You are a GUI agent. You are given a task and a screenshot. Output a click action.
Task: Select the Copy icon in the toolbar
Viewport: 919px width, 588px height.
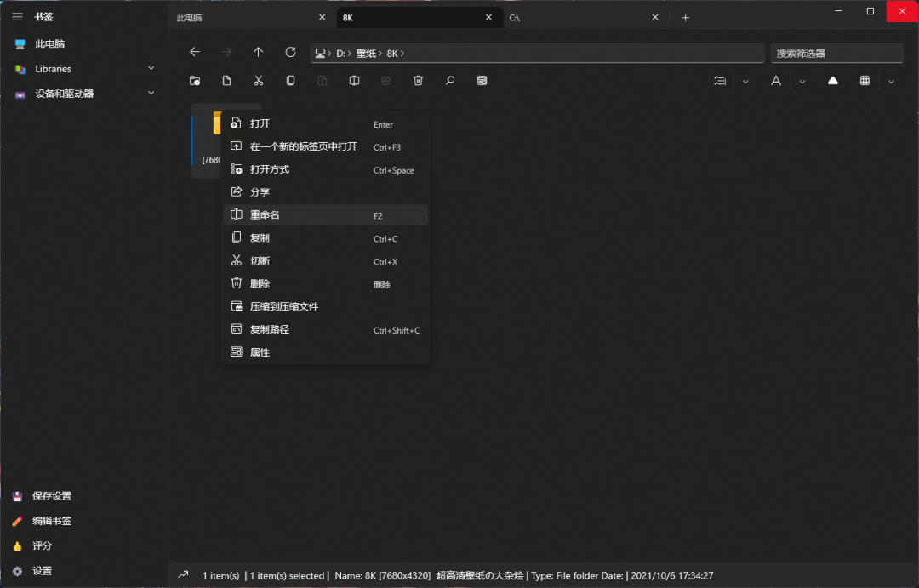289,80
